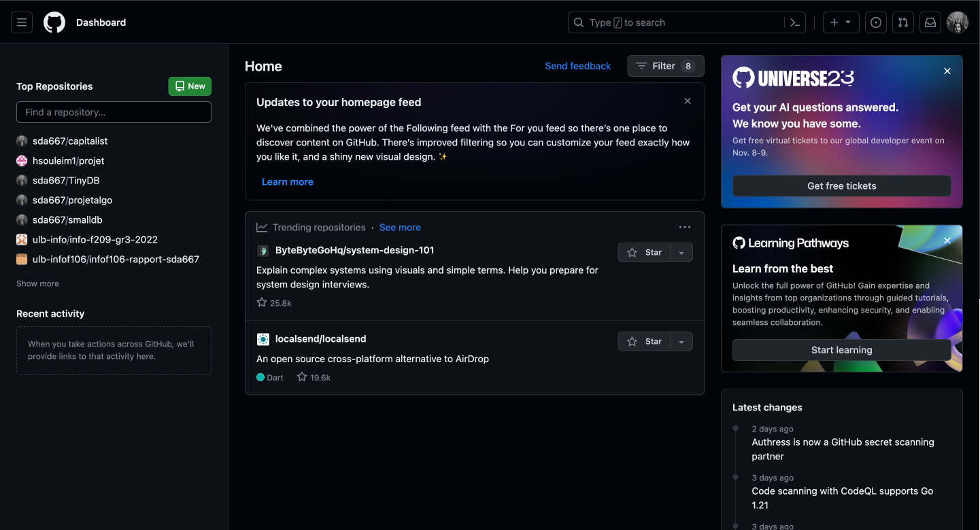Open the trending repositories three-dot menu
Viewport: 980px width, 530px height.
685,227
